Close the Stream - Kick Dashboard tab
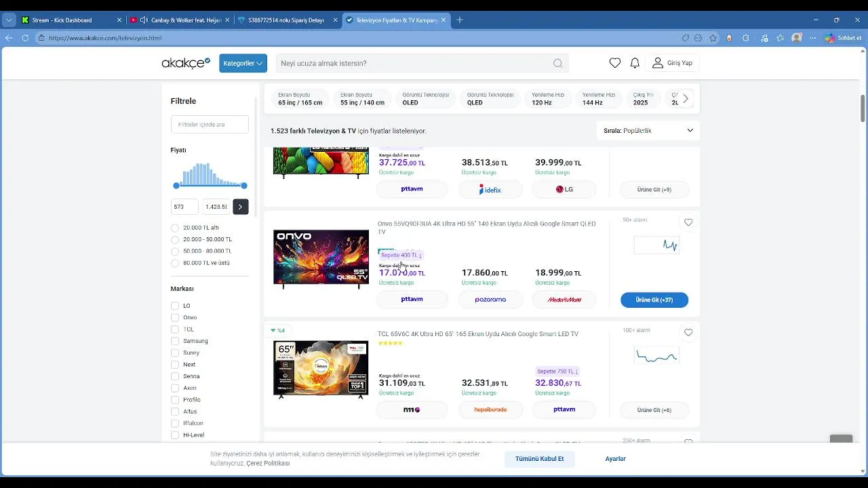Screen dimensions: 868x488 click(x=119, y=20)
